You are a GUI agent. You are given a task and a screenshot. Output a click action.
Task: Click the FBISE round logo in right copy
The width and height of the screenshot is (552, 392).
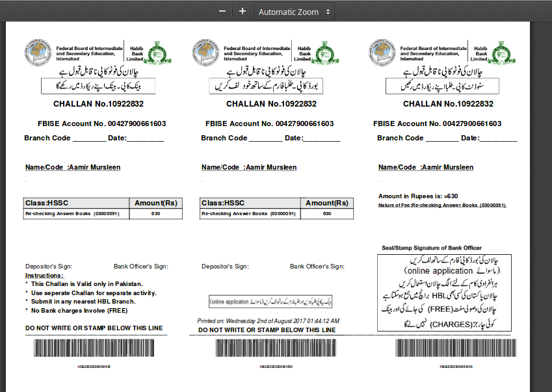pyautogui.click(x=382, y=53)
